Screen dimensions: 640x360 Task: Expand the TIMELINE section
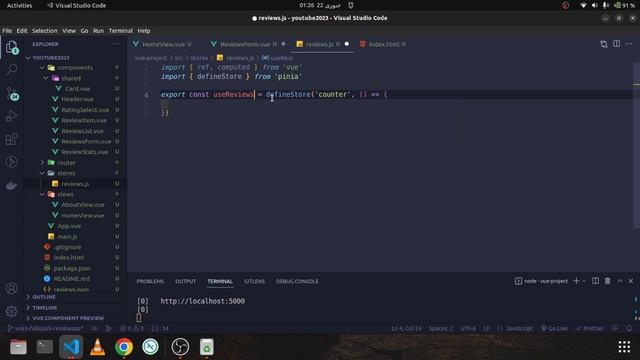tap(44, 308)
